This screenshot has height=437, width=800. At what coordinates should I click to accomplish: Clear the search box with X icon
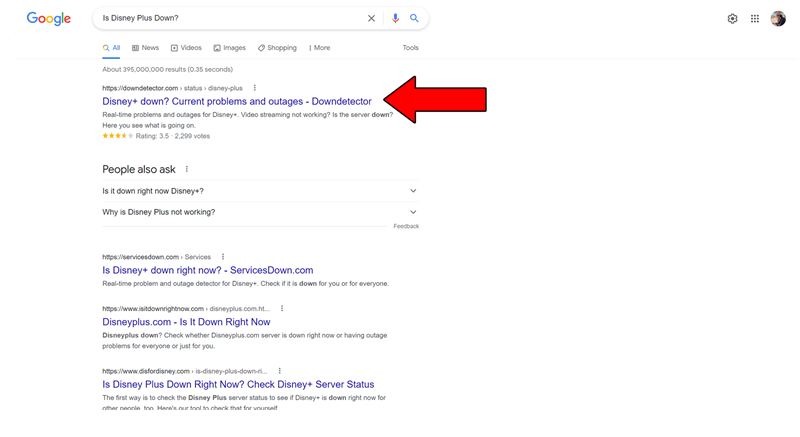371,18
